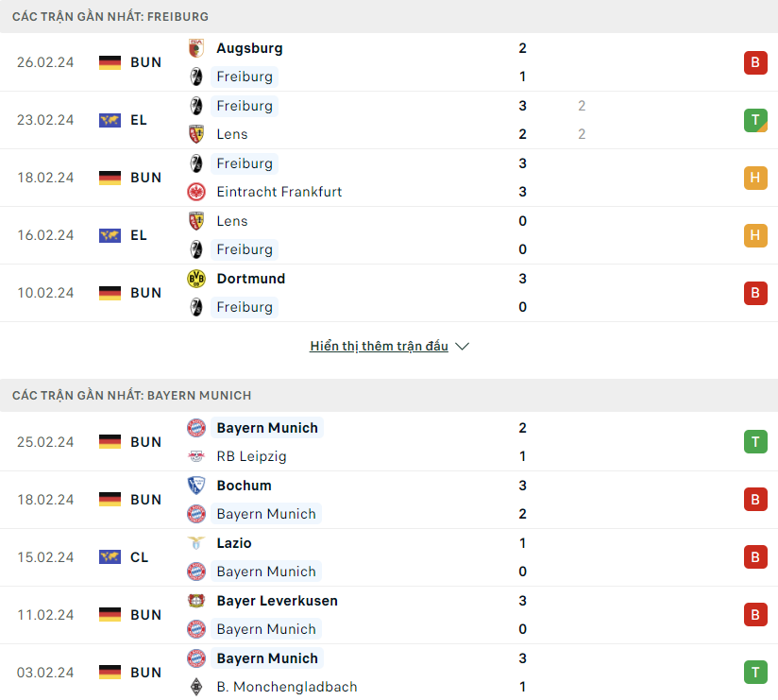
Task: Select the Bayern Munich name in Lazio match
Action: point(266,572)
